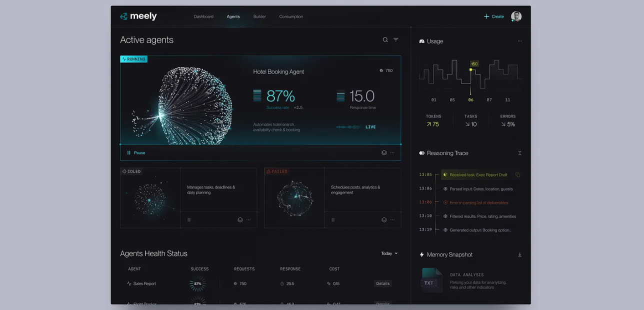Click the 87% success rate value
The image size is (644, 310).
click(280, 95)
